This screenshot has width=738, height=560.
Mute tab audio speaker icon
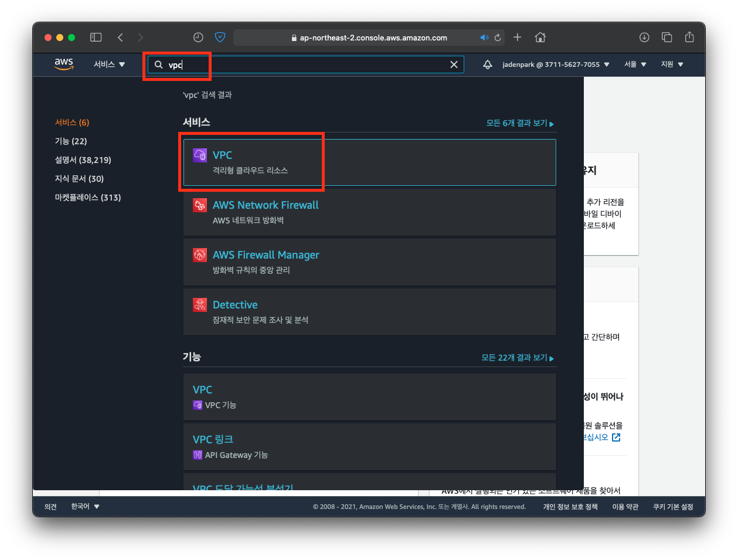pyautogui.click(x=484, y=38)
